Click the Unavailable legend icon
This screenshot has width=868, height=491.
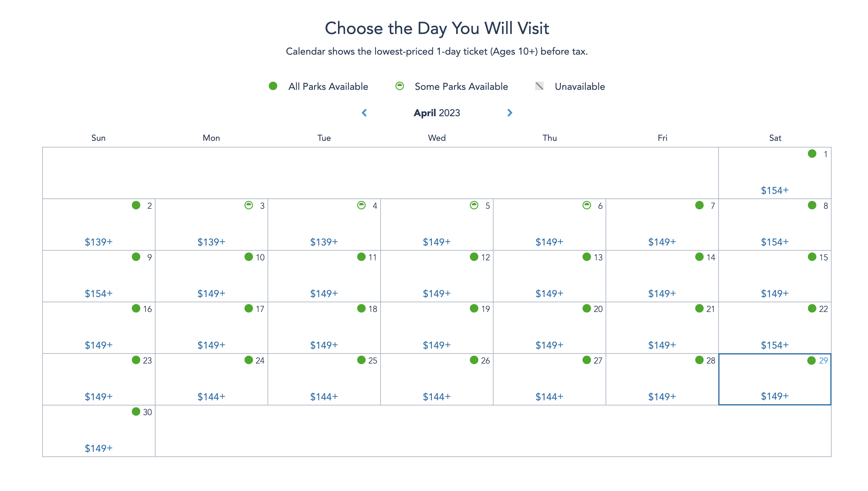(x=539, y=86)
